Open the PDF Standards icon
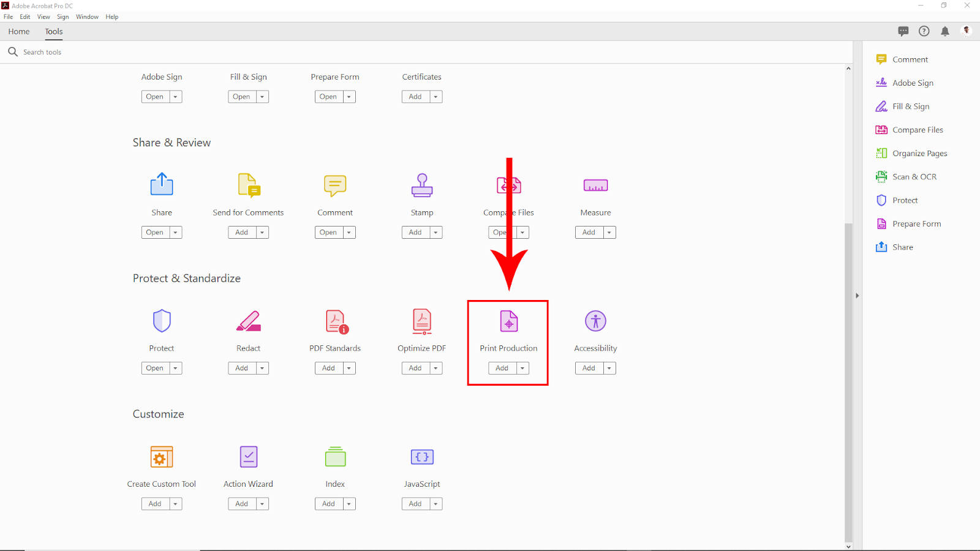The width and height of the screenshot is (980, 551). [x=336, y=321]
